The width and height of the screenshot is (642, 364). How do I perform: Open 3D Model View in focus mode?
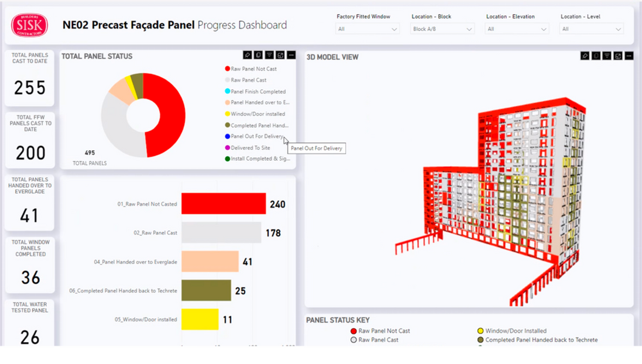(x=618, y=56)
